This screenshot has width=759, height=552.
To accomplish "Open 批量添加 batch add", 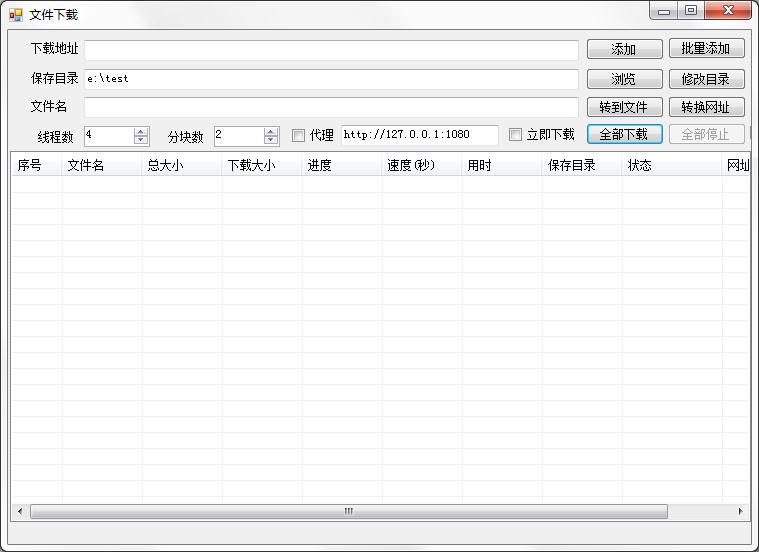I will (706, 49).
